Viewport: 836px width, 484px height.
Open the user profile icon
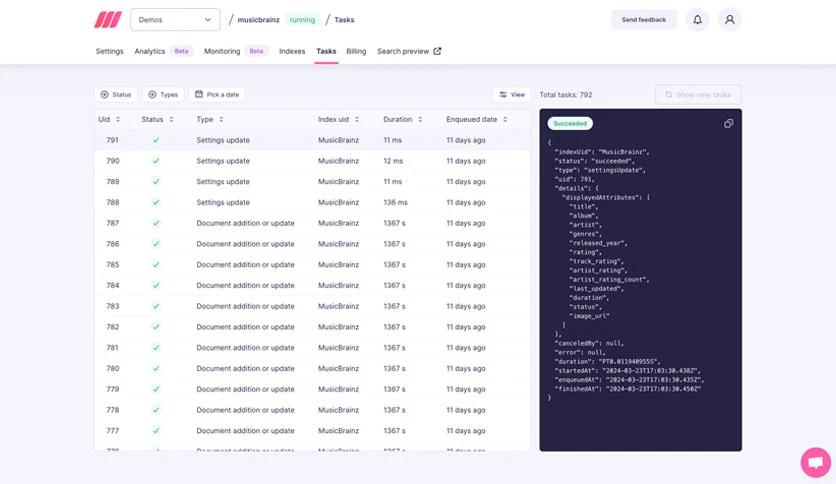(730, 20)
